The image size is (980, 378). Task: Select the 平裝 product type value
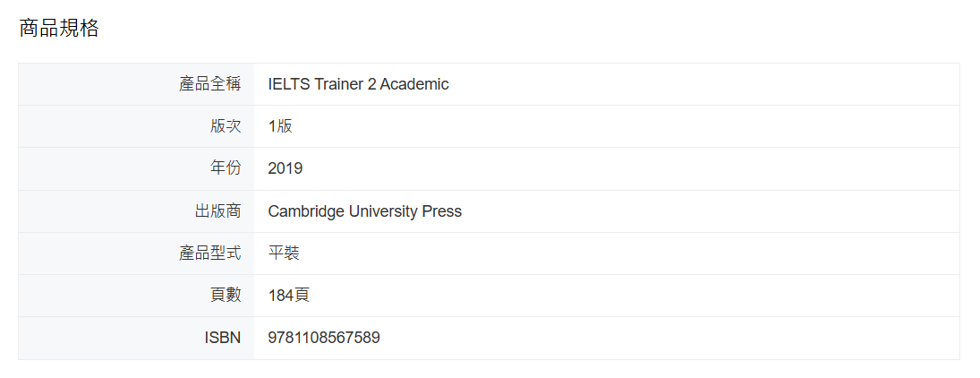[x=284, y=253]
